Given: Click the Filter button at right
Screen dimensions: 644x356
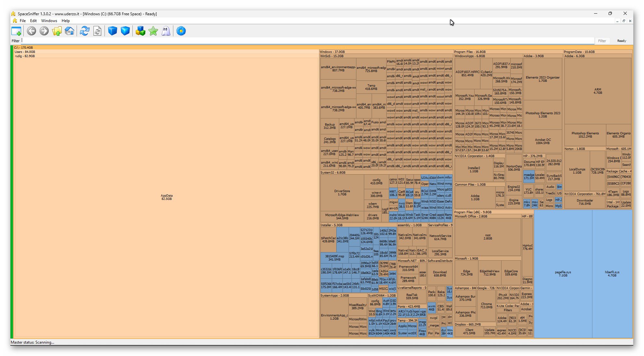Looking at the screenshot, I should [x=602, y=41].
